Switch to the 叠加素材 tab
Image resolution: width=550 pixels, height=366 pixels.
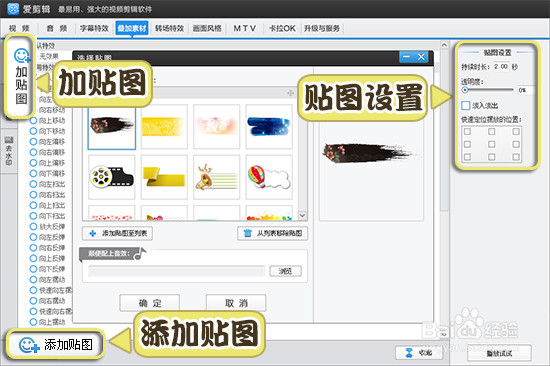132,28
